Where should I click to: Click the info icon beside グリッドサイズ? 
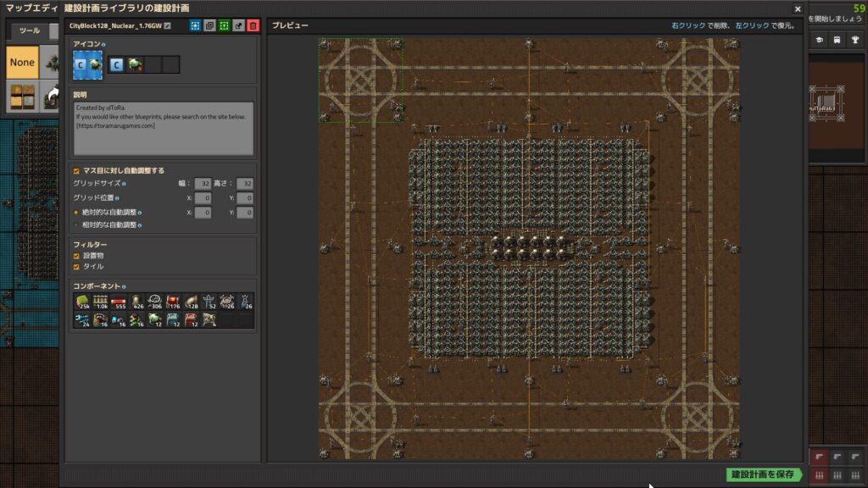tap(124, 184)
